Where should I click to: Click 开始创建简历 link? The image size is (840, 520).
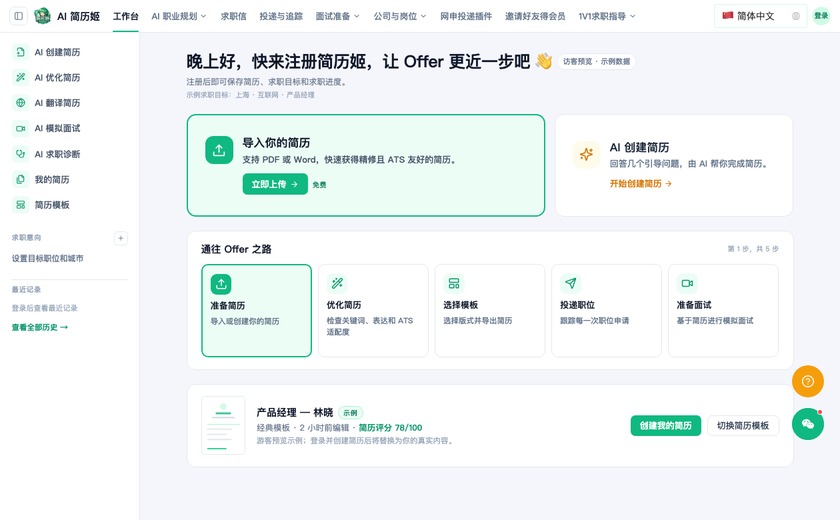click(x=641, y=184)
